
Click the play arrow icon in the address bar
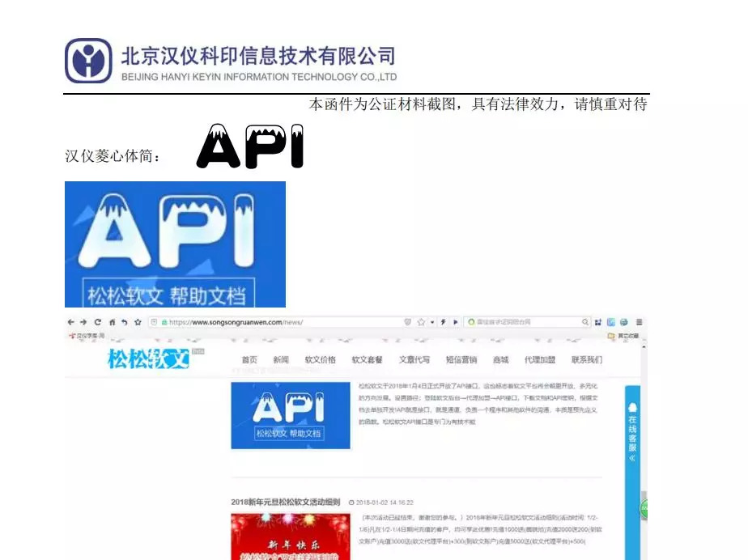[456, 322]
